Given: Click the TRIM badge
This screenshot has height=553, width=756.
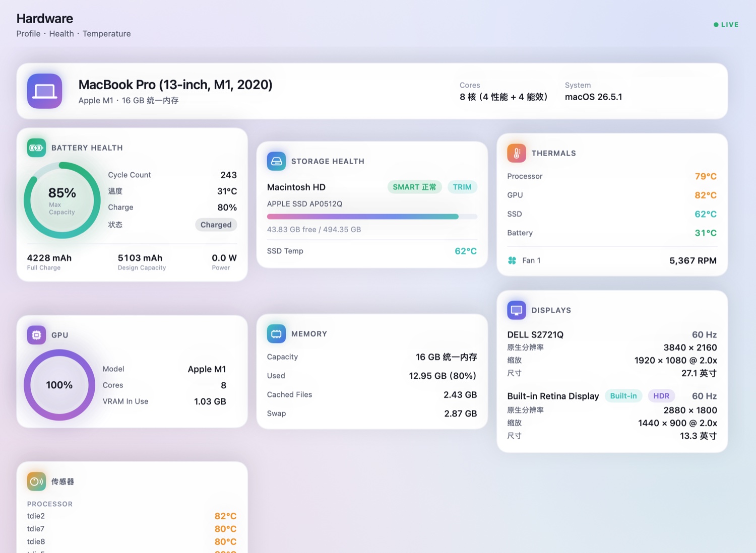Looking at the screenshot, I should [462, 187].
